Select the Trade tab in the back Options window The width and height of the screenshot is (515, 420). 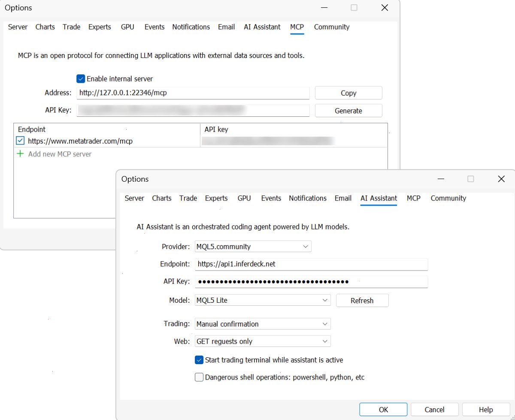point(71,27)
